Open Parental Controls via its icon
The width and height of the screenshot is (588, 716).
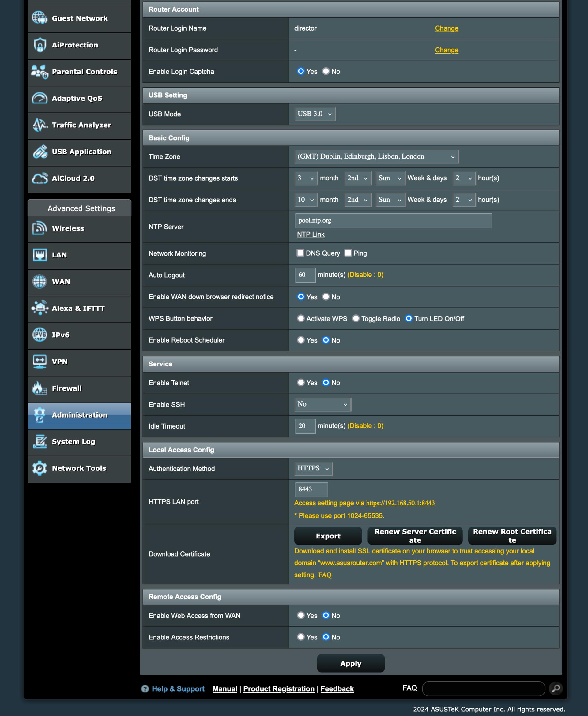point(40,72)
